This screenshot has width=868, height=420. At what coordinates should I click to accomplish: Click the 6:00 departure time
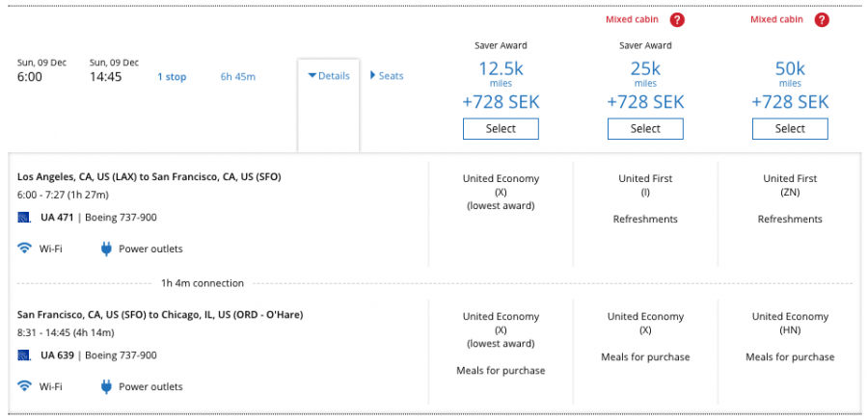click(x=30, y=77)
